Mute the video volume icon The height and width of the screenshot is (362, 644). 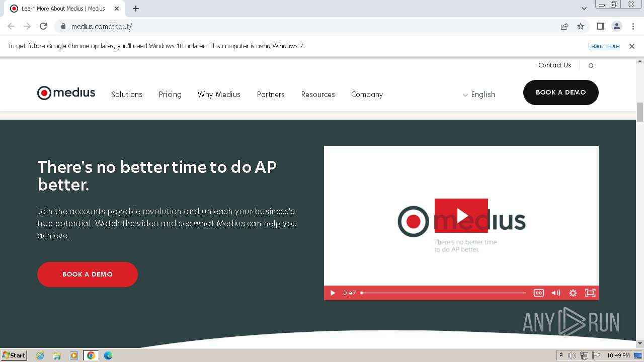tap(556, 293)
